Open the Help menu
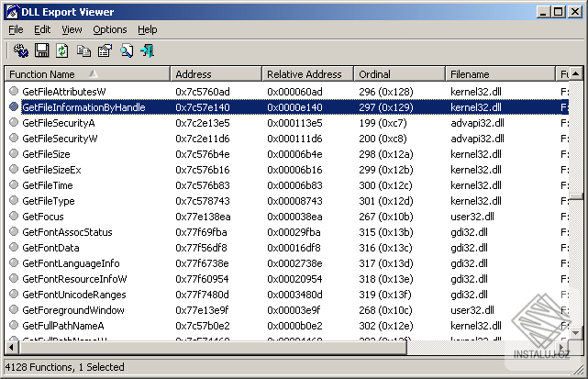Viewport: 588px width, 379px height. click(x=148, y=29)
